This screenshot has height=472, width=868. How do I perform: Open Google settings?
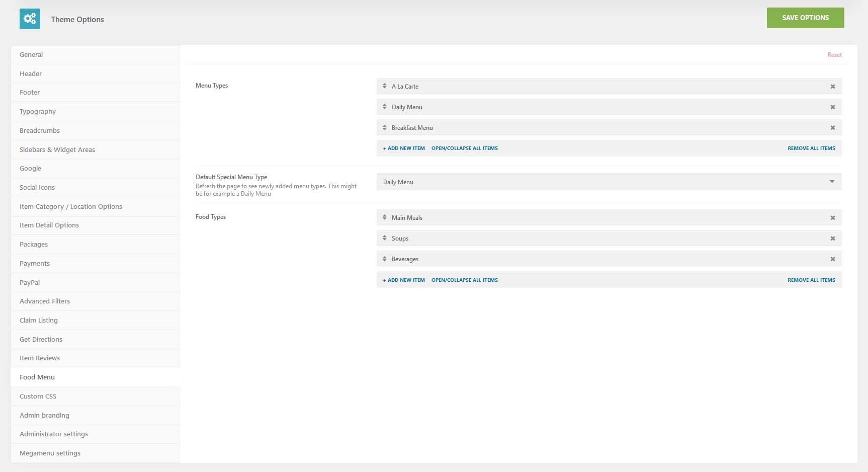pyautogui.click(x=95, y=168)
